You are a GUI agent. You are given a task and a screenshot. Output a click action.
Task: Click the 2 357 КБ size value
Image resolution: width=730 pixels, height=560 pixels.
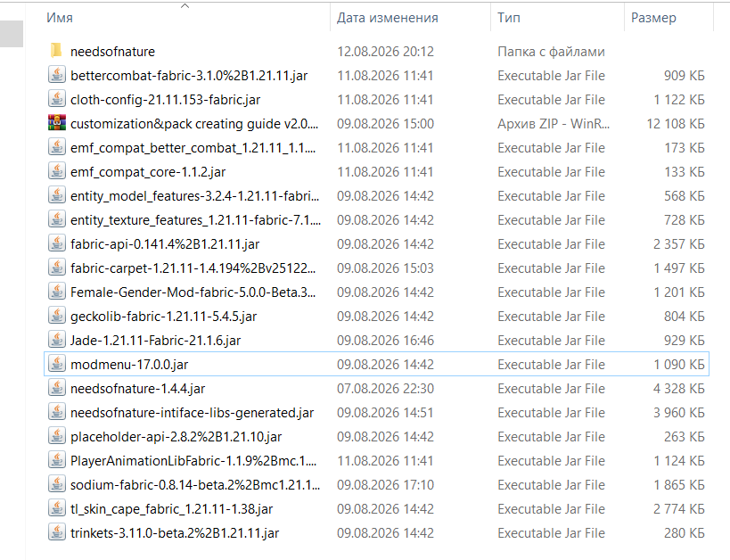tap(679, 244)
